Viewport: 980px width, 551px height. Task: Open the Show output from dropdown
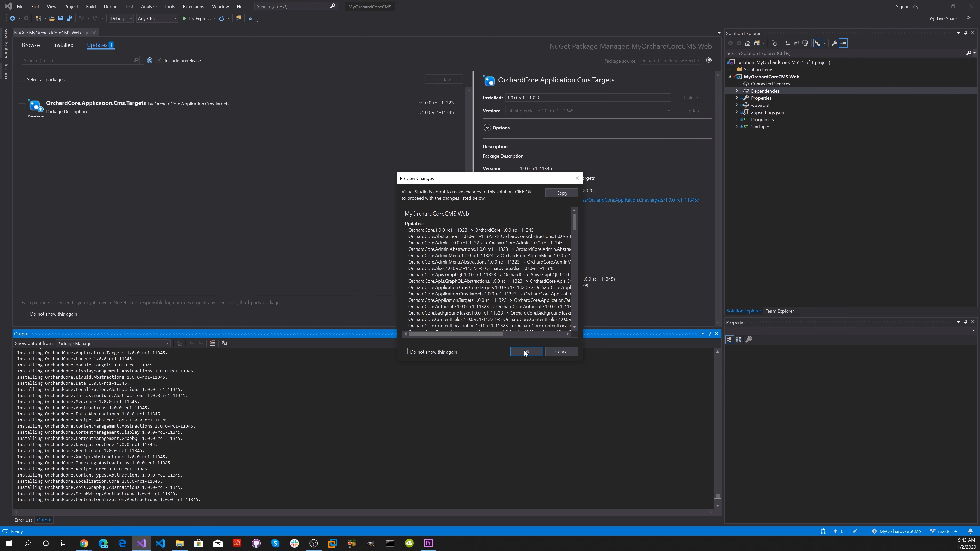click(113, 343)
